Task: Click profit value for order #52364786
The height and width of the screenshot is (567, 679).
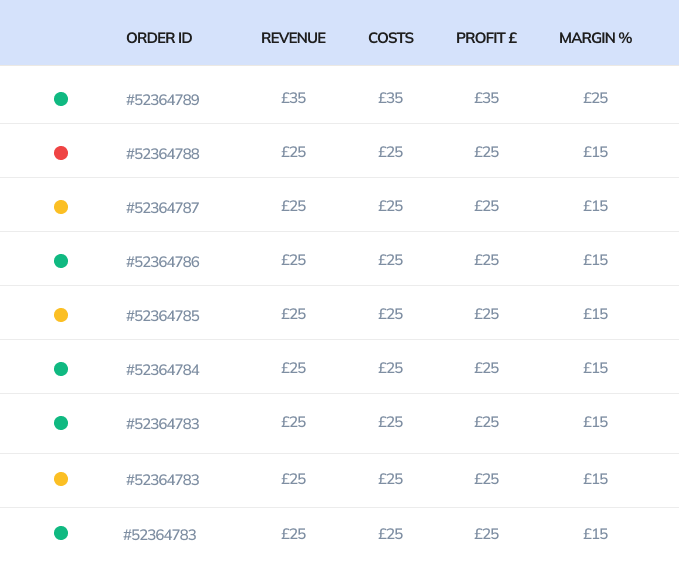Action: click(487, 260)
